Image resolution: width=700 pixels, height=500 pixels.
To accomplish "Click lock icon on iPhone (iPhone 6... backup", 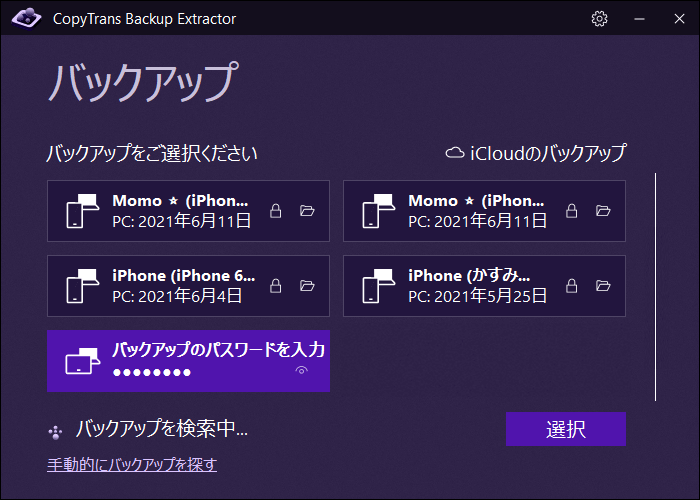I will pos(276,286).
